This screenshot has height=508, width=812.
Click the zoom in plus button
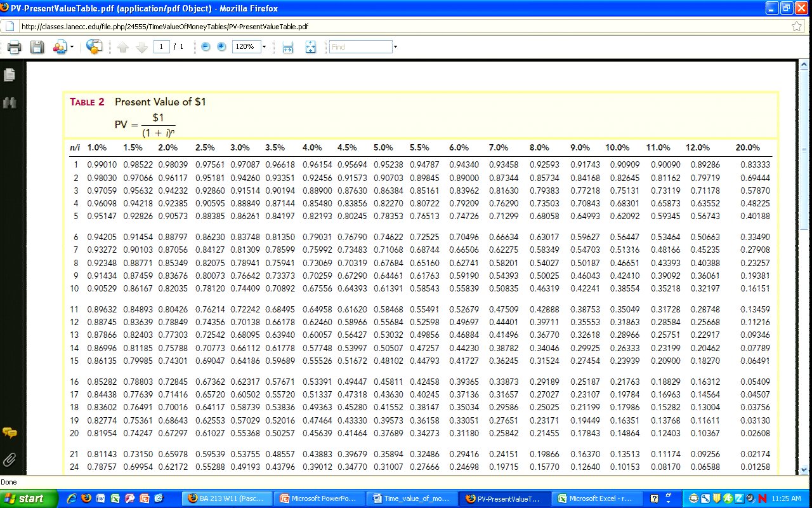tap(221, 47)
